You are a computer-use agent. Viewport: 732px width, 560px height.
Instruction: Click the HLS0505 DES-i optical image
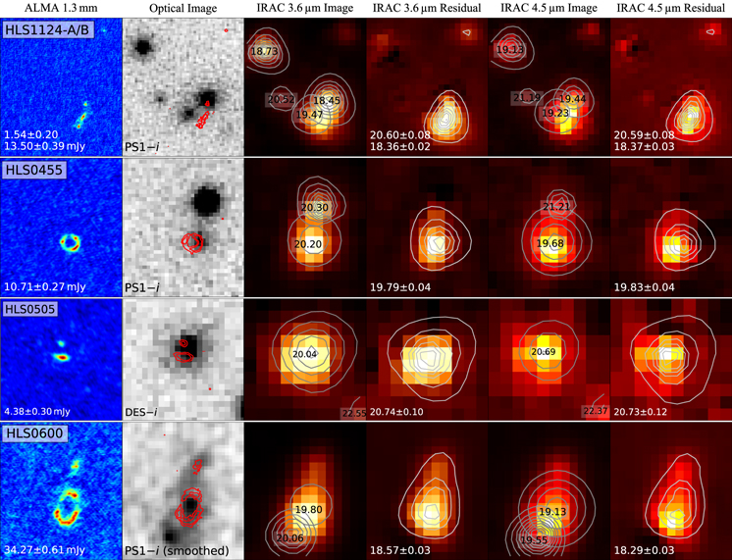(x=183, y=358)
